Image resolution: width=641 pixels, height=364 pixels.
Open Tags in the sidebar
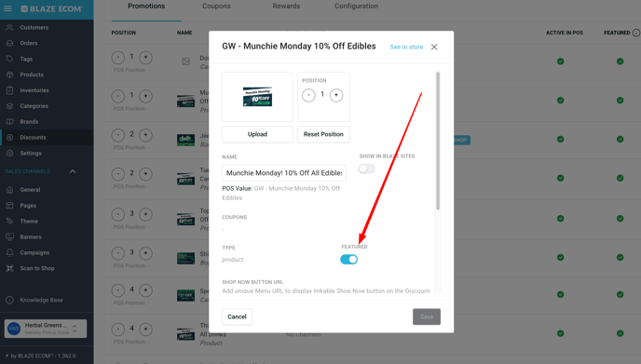26,59
